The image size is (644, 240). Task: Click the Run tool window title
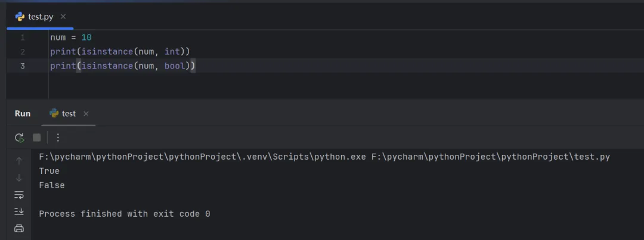click(x=23, y=113)
